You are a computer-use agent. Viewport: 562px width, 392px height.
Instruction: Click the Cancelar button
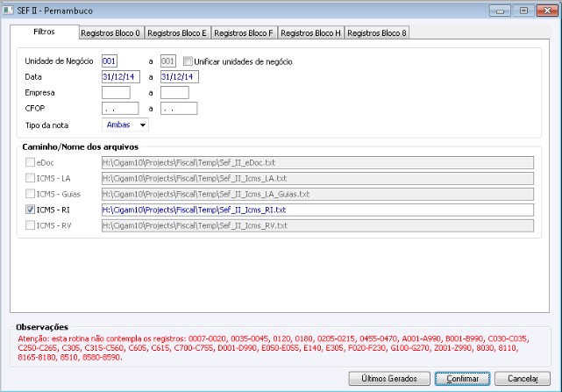click(523, 378)
